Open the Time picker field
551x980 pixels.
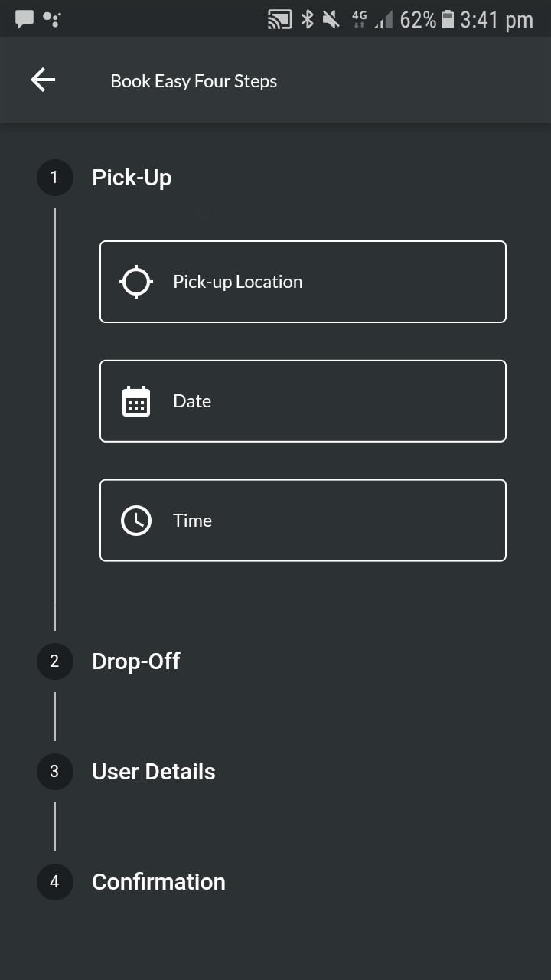pos(303,521)
